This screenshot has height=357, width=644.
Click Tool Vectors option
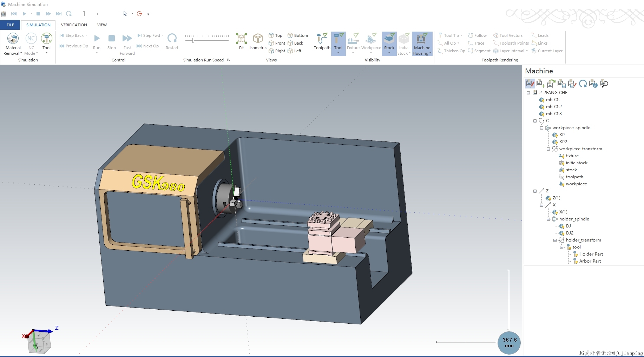coord(508,35)
